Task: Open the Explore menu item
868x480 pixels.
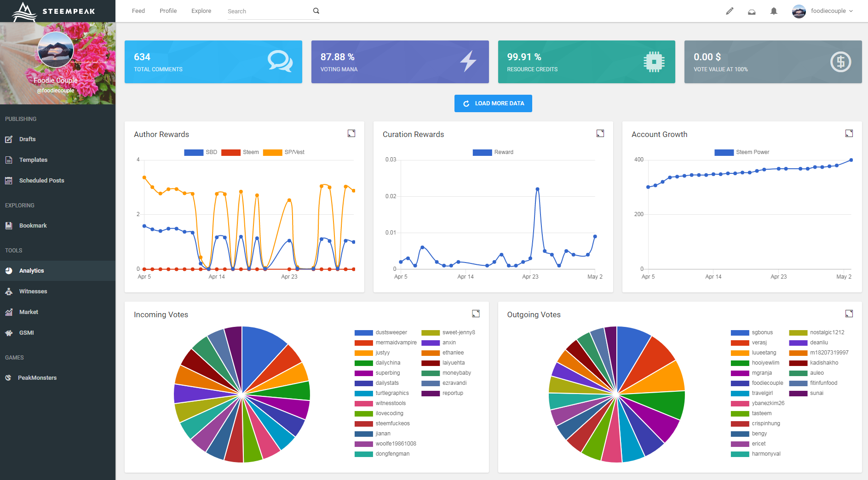Action: (x=201, y=11)
